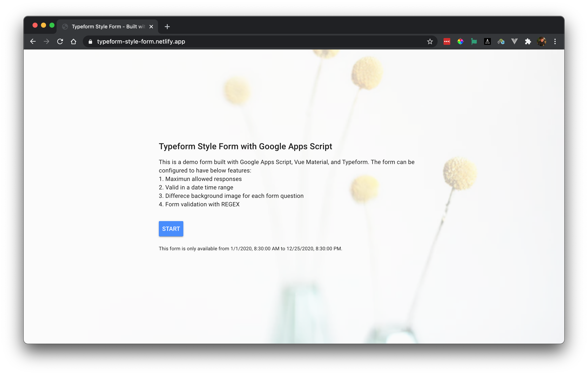Open the Chrome three-dot menu
This screenshot has width=588, height=375.
point(555,42)
